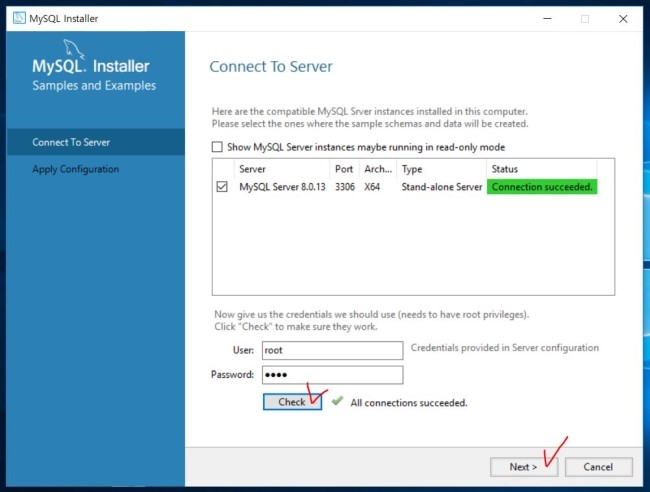Image resolution: width=650 pixels, height=492 pixels.
Task: Click the MySQL Installer title bar icon
Action: (x=19, y=18)
